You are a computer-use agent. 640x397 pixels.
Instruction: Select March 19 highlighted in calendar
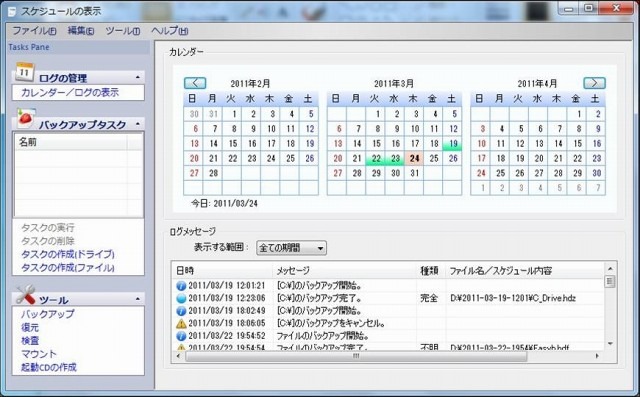pyautogui.click(x=453, y=144)
